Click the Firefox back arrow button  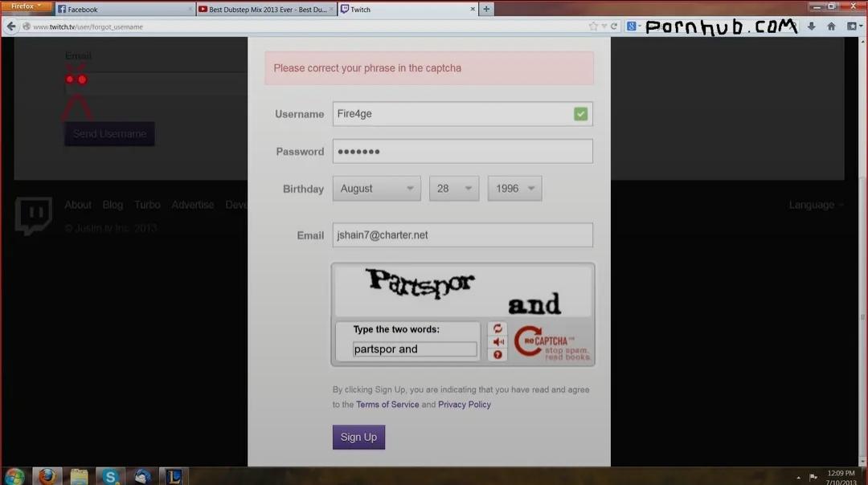pyautogui.click(x=11, y=26)
